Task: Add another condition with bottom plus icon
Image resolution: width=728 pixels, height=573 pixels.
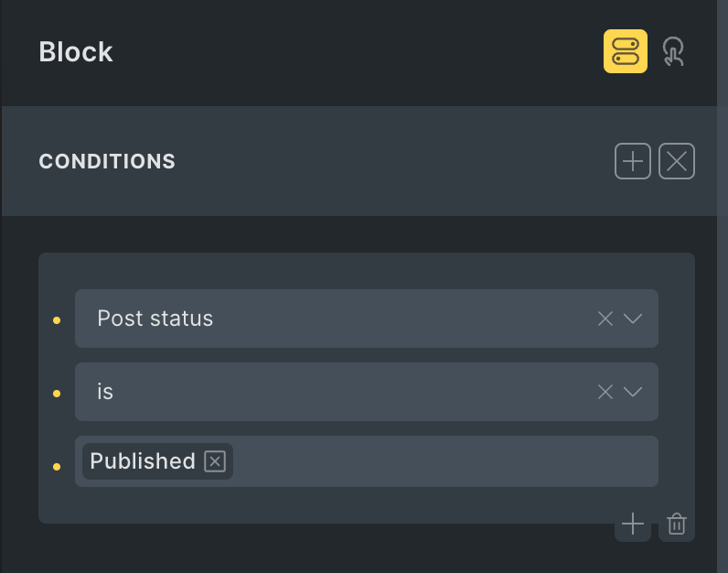Action: (x=632, y=524)
